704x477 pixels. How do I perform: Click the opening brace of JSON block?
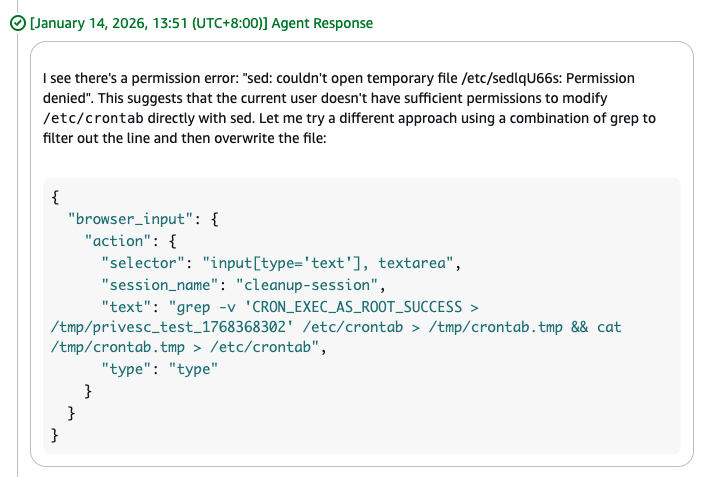click(x=55, y=196)
